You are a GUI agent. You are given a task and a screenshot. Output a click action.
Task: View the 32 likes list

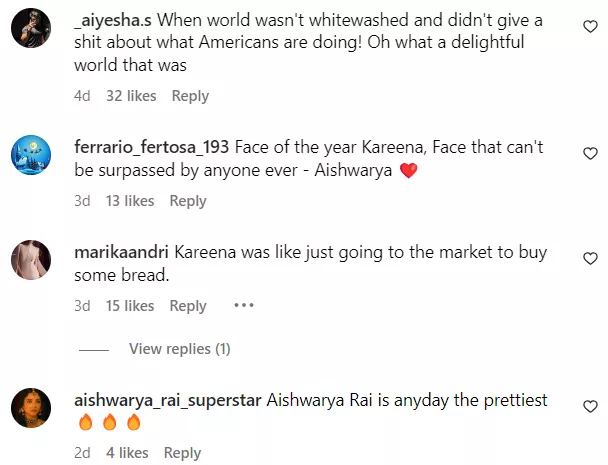click(x=130, y=96)
